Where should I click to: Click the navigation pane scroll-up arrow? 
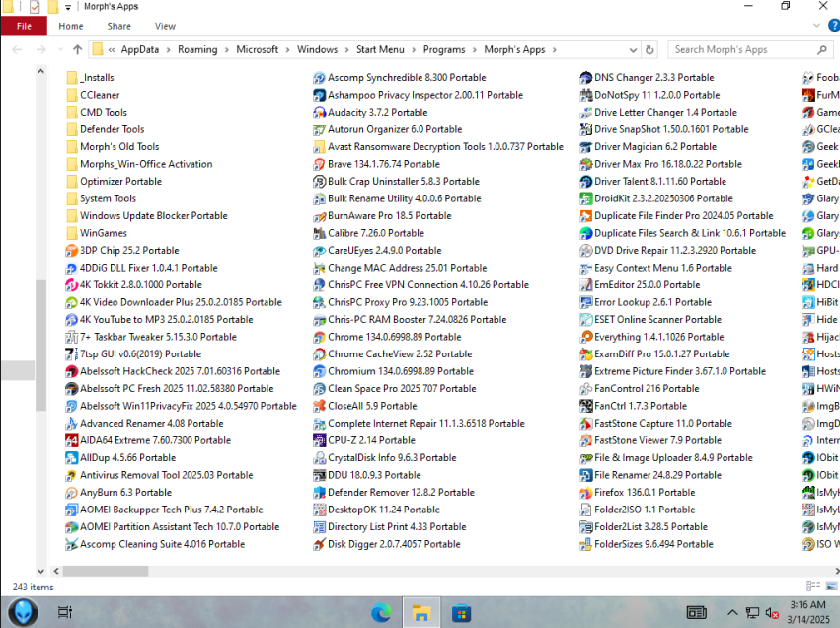pos(40,71)
